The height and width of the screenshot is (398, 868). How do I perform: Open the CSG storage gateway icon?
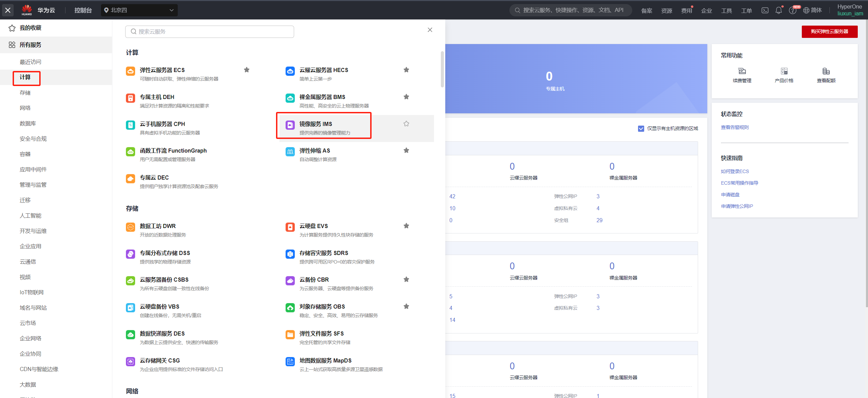[130, 361]
